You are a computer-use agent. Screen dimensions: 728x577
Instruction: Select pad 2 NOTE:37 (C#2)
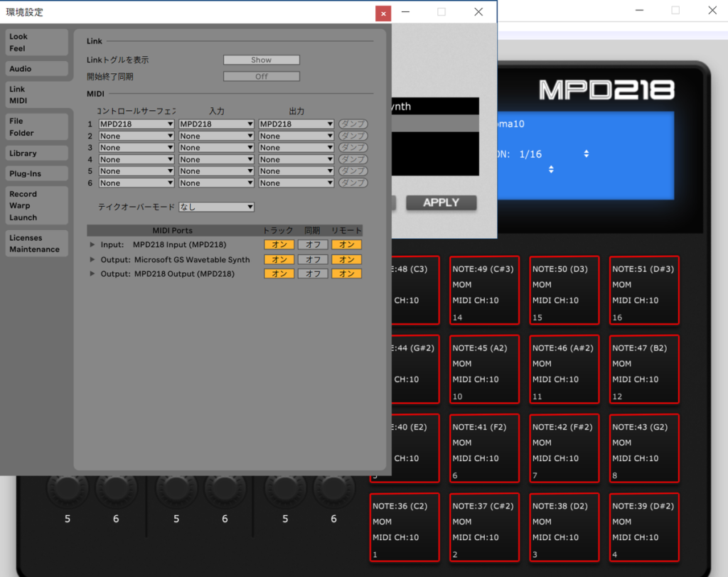click(484, 527)
